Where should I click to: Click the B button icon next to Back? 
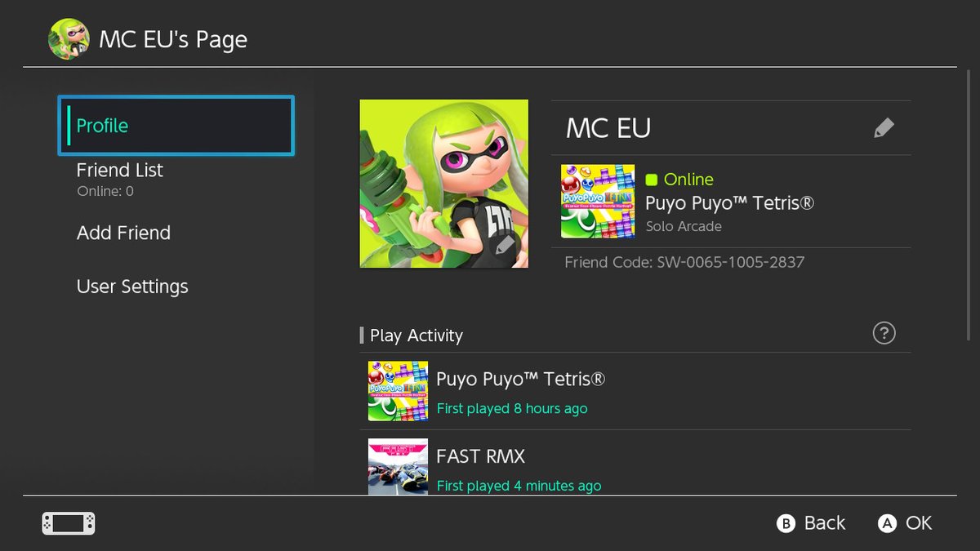[786, 524]
